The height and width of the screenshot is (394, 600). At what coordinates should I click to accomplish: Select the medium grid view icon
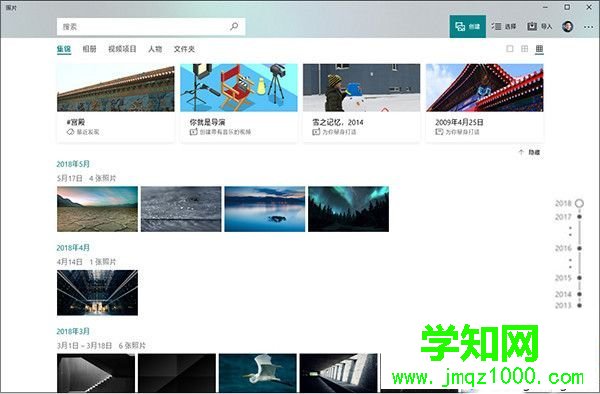525,49
